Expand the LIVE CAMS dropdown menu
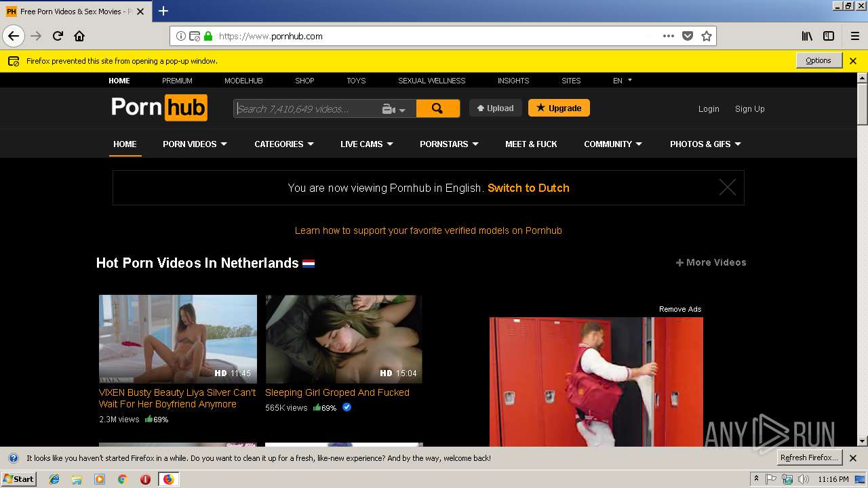This screenshot has width=868, height=488. point(367,144)
